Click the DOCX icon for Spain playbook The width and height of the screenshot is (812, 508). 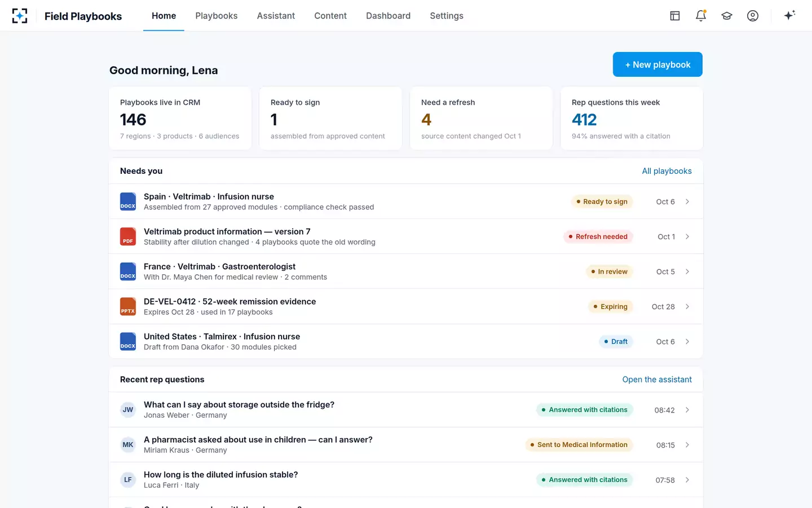click(x=128, y=202)
